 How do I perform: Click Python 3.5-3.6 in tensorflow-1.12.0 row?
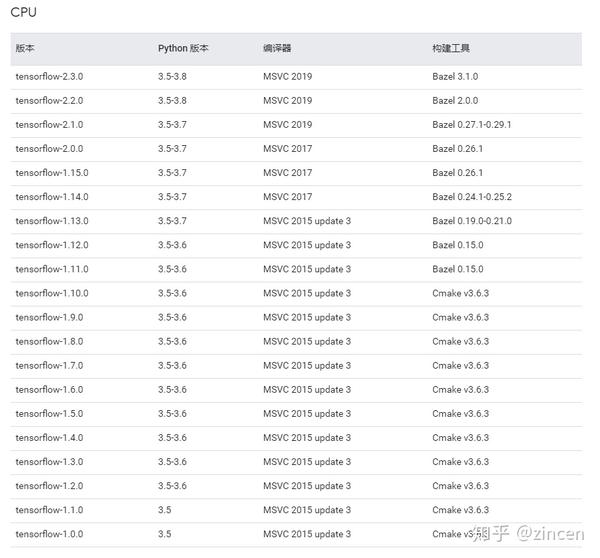[172, 245]
